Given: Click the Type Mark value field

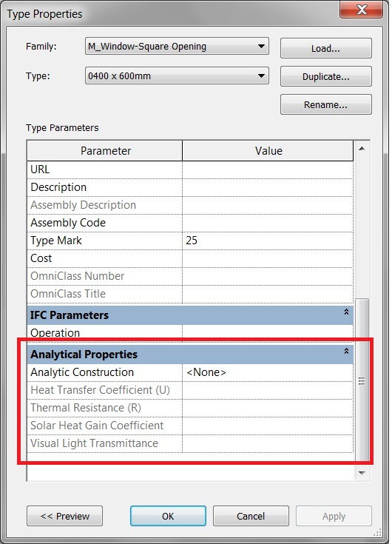Looking at the screenshot, I should pos(268,241).
